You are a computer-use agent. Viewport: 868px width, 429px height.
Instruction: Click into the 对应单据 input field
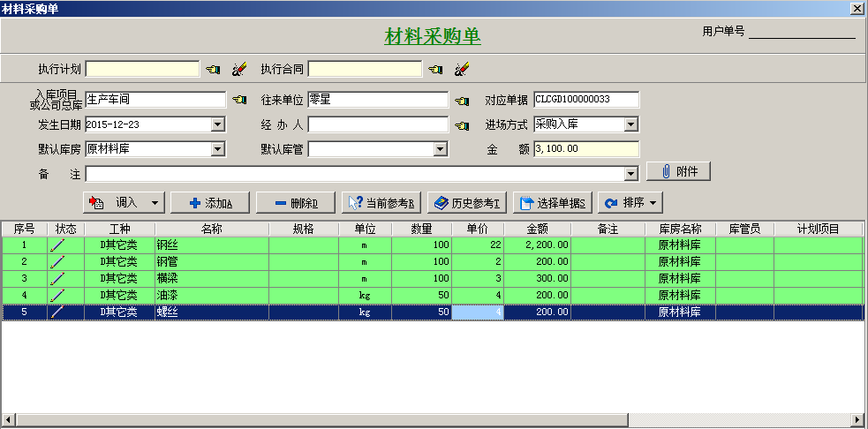click(x=585, y=100)
